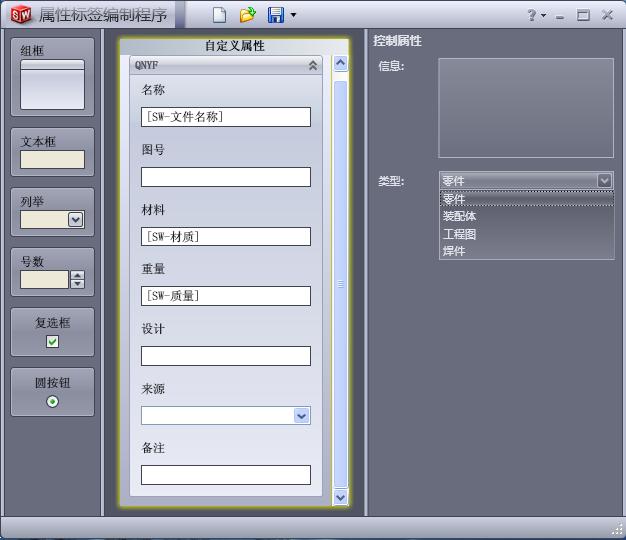Click the 备注 input field
The width and height of the screenshot is (626, 540).
click(x=226, y=475)
